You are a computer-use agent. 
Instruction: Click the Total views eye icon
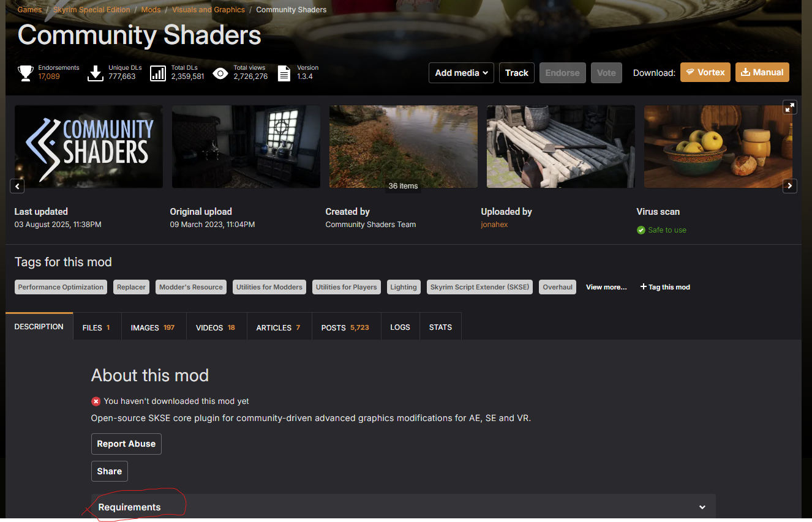(220, 73)
